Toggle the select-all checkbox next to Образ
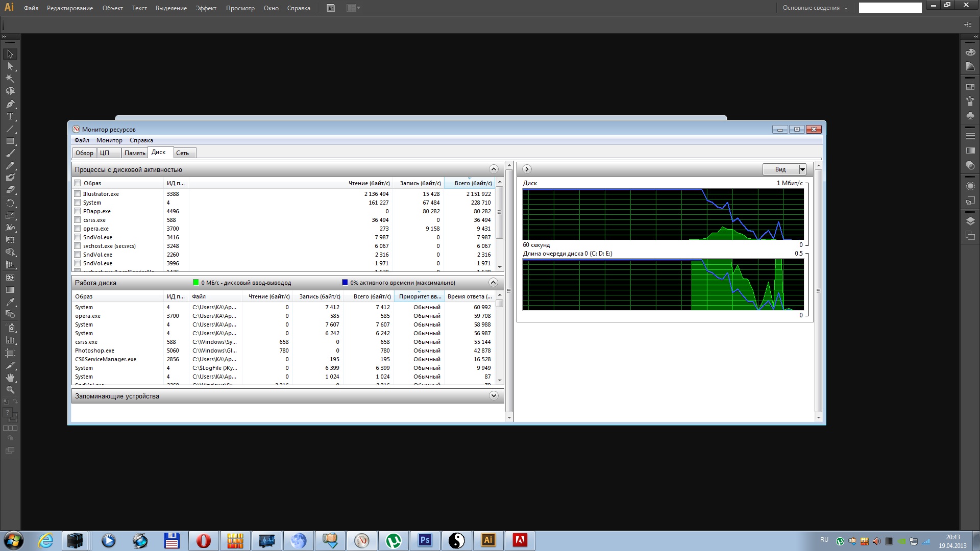The image size is (980, 551). 78,183
